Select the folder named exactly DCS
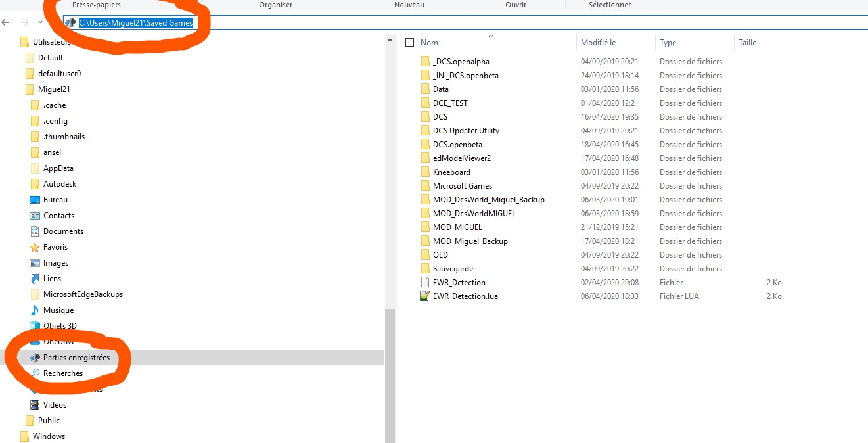The width and height of the screenshot is (868, 443). (440, 117)
